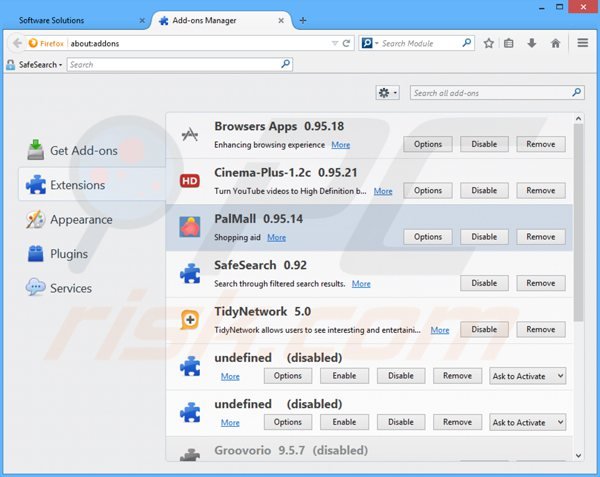This screenshot has width=600, height=477.
Task: Click the SafeSearch toolbar magnifier icon
Action: pos(285,64)
